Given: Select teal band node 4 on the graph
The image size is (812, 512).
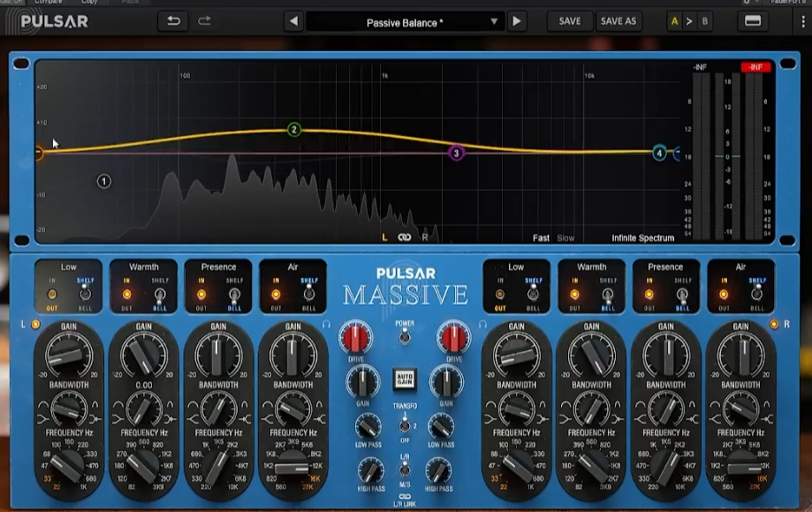Looking at the screenshot, I should click(659, 153).
